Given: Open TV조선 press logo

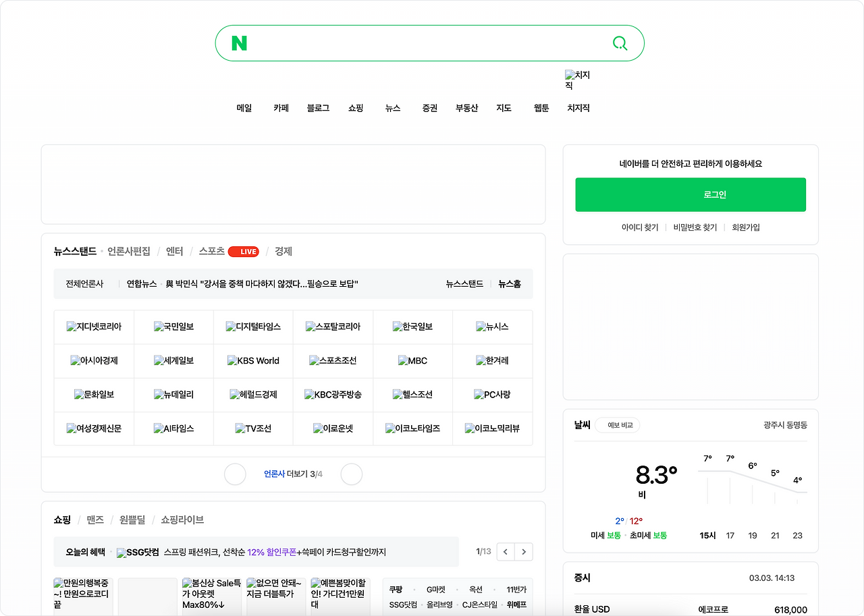Looking at the screenshot, I should click(253, 428).
